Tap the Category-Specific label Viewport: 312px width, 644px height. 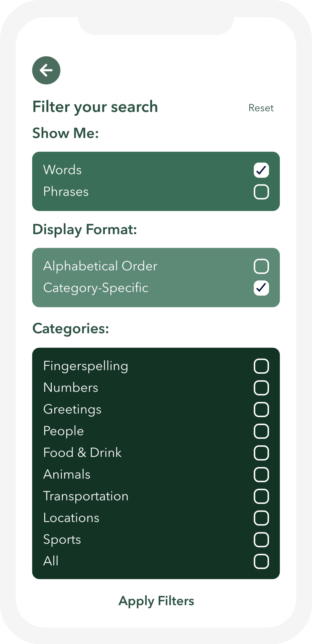coord(96,288)
